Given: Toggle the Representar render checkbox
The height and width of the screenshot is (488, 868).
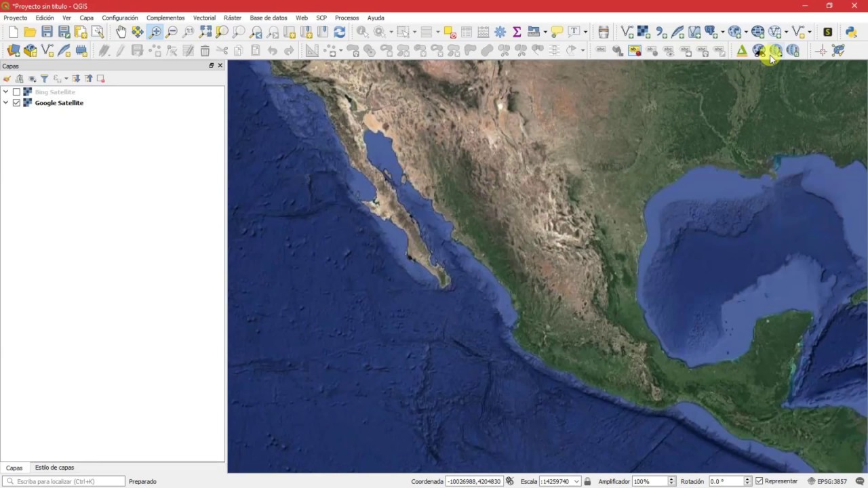Looking at the screenshot, I should click(759, 481).
